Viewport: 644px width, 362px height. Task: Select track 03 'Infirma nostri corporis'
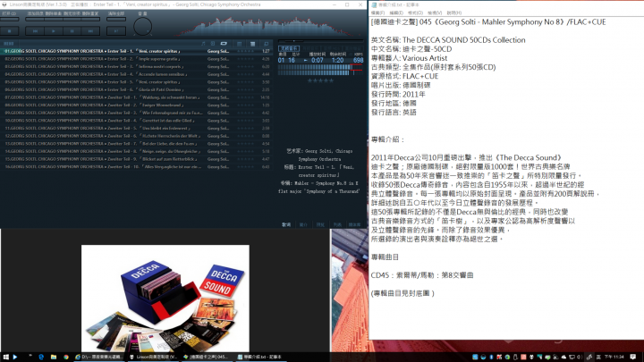click(x=136, y=66)
